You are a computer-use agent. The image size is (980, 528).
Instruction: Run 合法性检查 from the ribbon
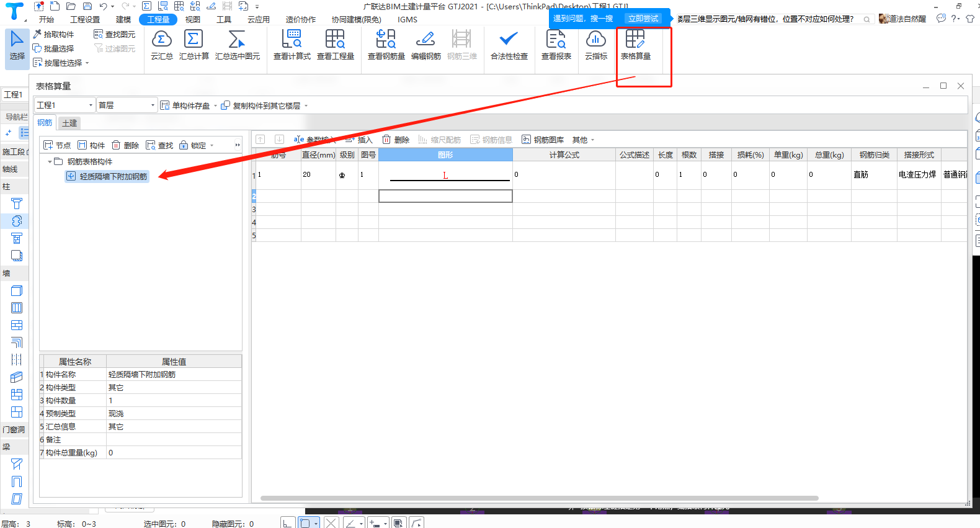pos(509,45)
